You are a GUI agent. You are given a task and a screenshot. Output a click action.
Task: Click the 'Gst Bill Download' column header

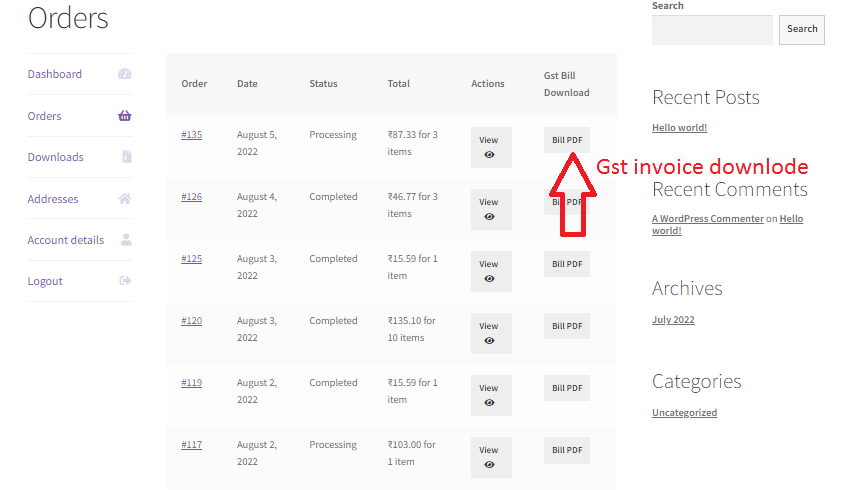pyautogui.click(x=566, y=84)
